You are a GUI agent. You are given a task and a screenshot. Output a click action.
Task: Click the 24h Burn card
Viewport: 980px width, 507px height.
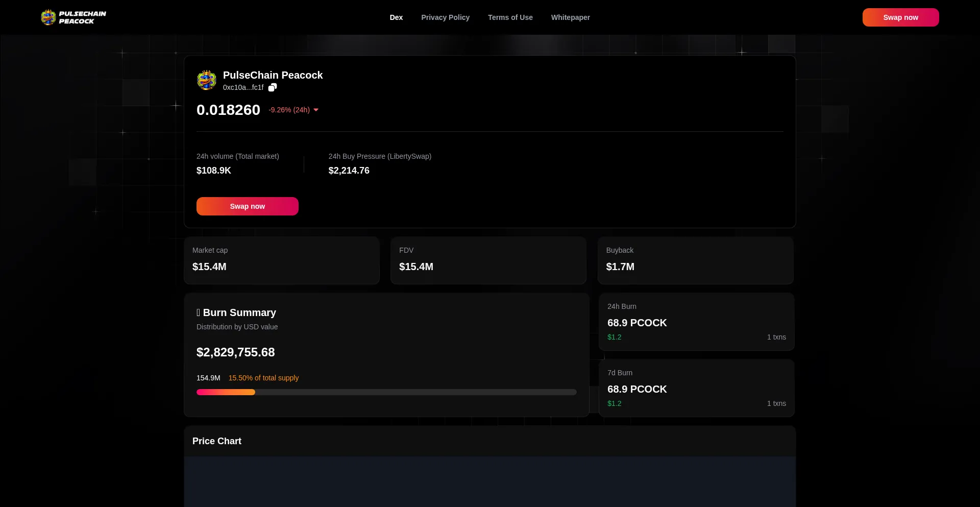[x=697, y=322]
